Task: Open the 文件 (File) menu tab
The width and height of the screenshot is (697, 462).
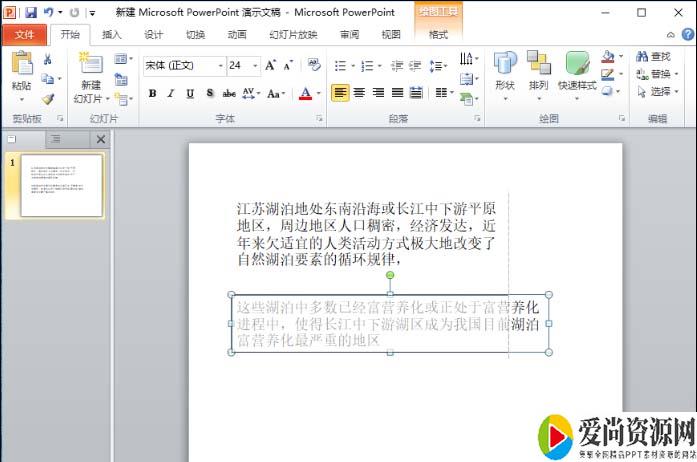Action: [x=24, y=34]
